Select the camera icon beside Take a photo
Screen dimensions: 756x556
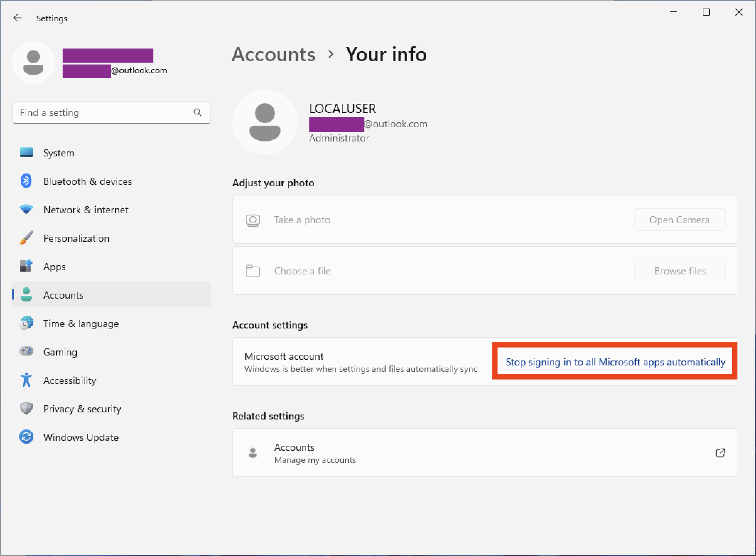tap(253, 220)
